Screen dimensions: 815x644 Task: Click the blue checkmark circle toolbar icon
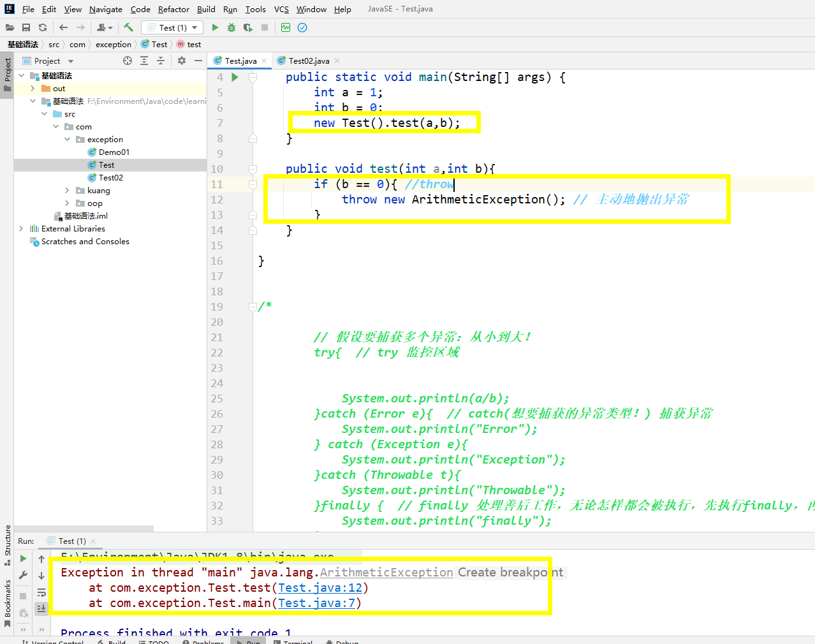[x=302, y=27]
